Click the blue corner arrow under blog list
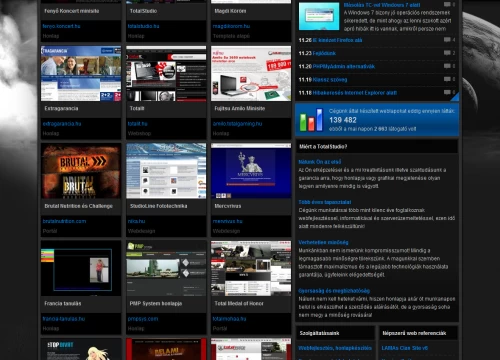Image resolution: width=500 pixels, height=360 pixels. click(455, 97)
